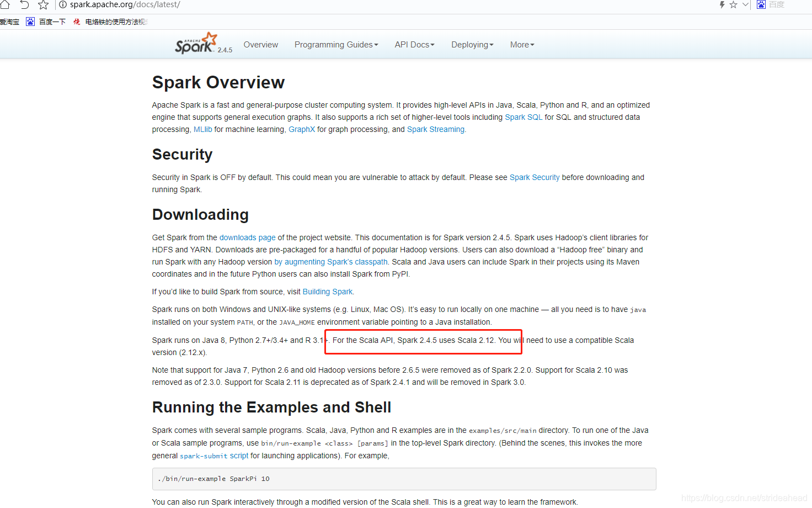
Task: Click the Security heading
Action: pos(183,154)
